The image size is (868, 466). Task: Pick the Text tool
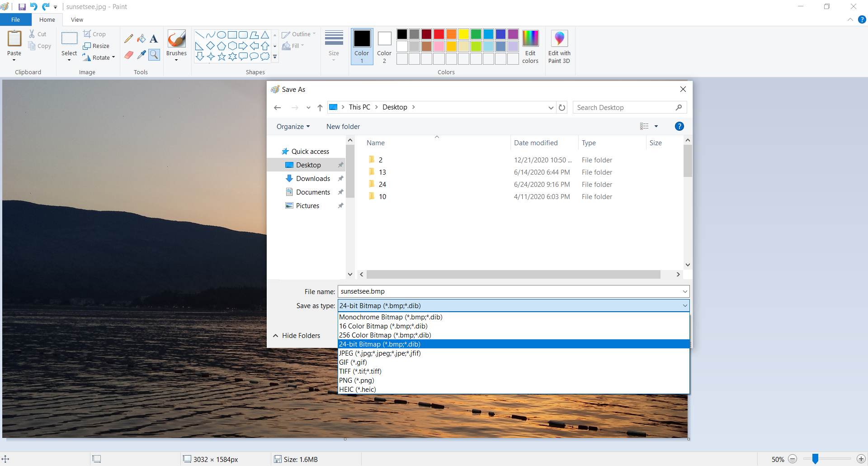pos(154,39)
